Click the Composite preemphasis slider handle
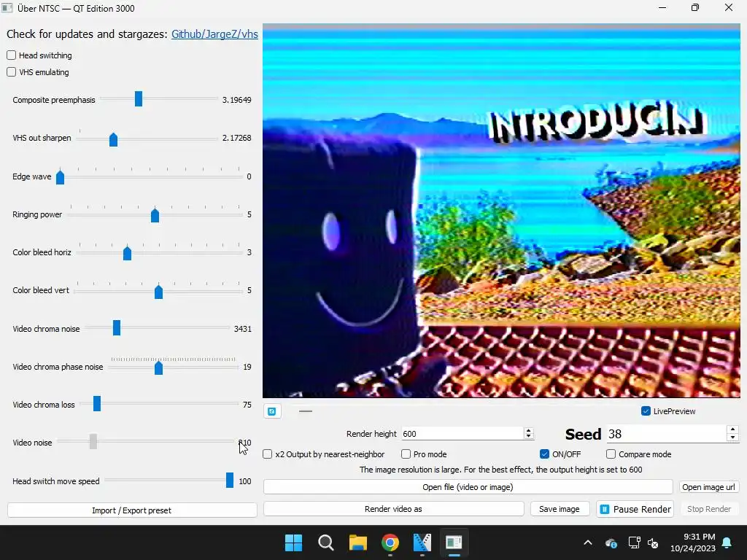The image size is (747, 560). 139,99
